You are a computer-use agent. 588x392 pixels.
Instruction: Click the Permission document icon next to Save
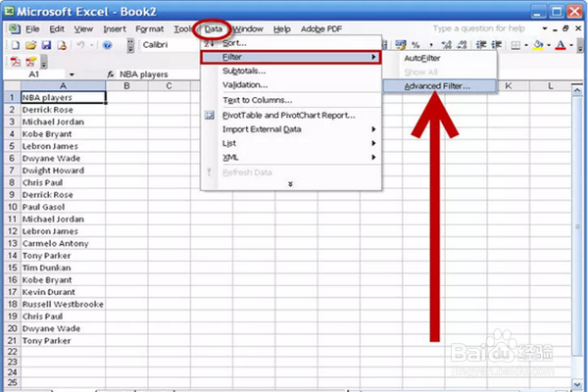[x=62, y=45]
